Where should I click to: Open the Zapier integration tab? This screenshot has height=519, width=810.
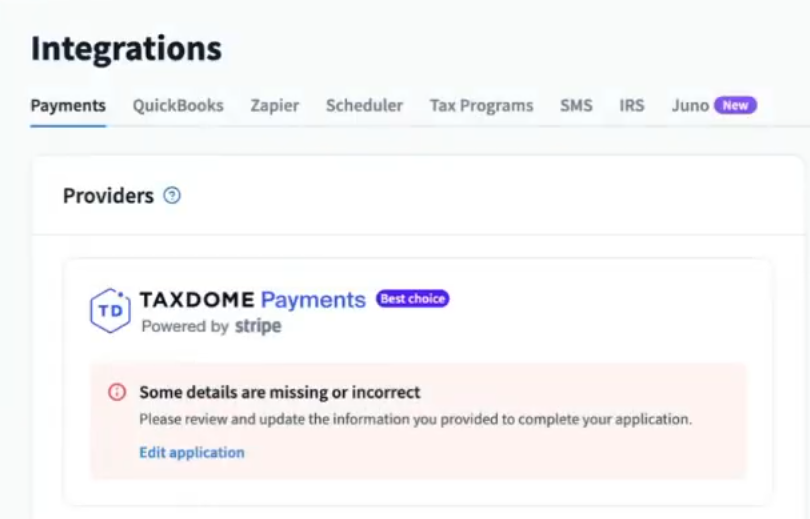pyautogui.click(x=274, y=105)
